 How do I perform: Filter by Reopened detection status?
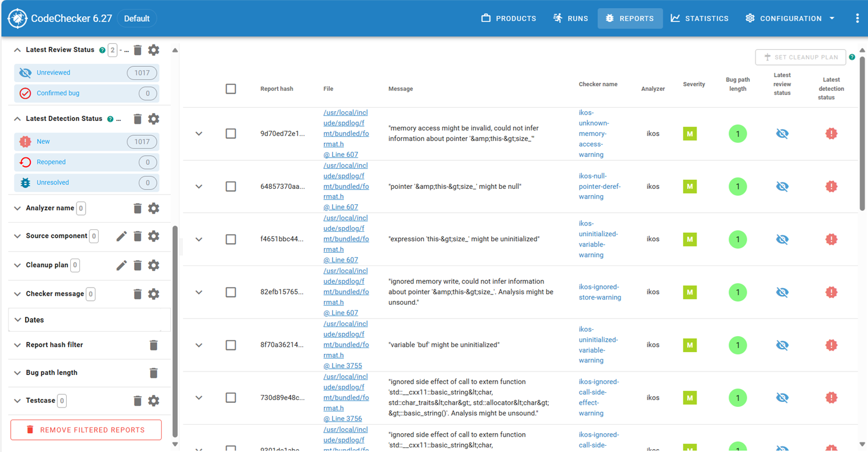click(87, 162)
